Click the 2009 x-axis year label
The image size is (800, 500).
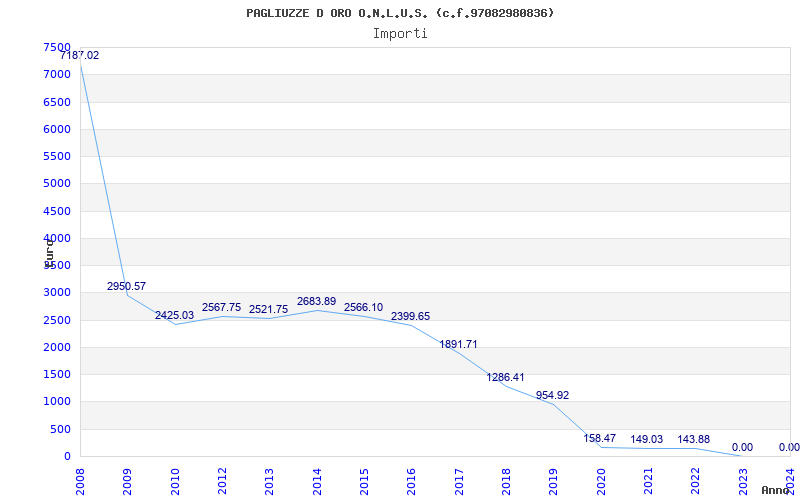click(127, 482)
